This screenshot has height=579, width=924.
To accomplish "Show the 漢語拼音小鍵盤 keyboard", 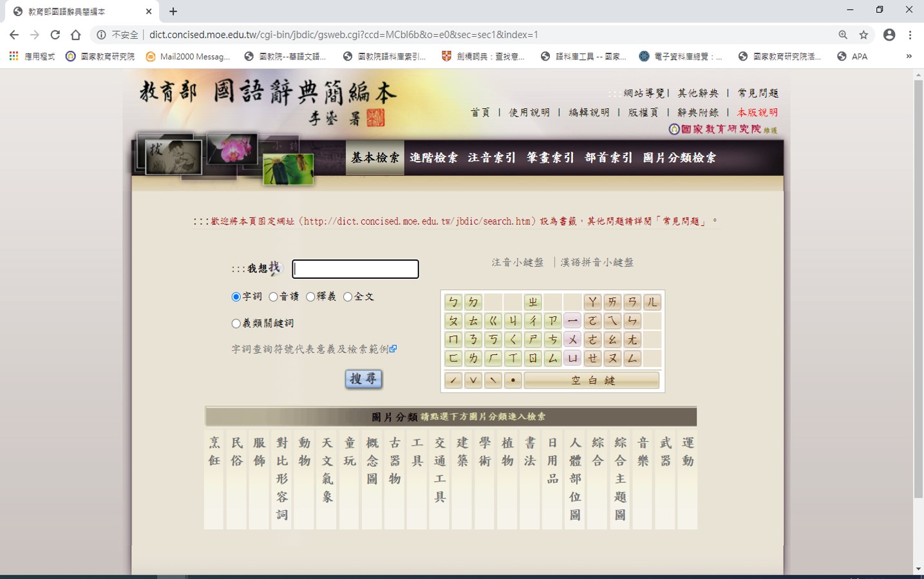I will [597, 262].
